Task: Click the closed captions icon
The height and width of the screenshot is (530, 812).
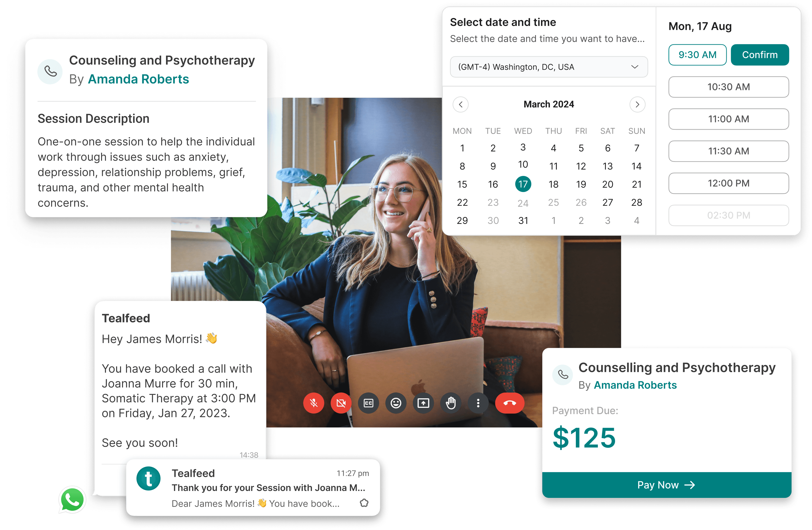Action: pos(368,403)
